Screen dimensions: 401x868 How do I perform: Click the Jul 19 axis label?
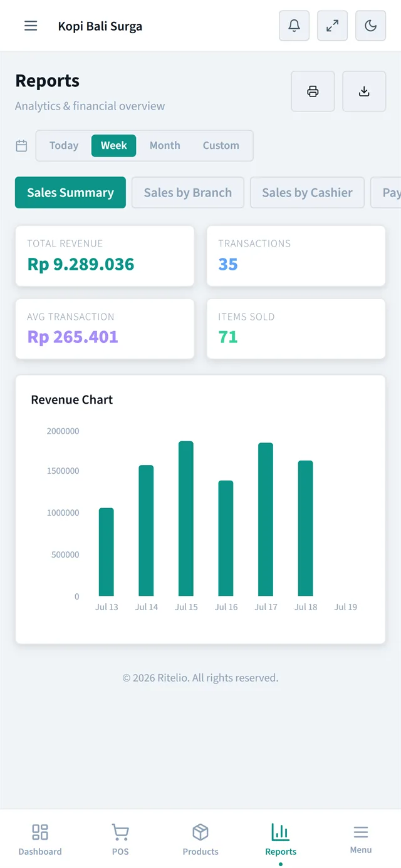346,607
